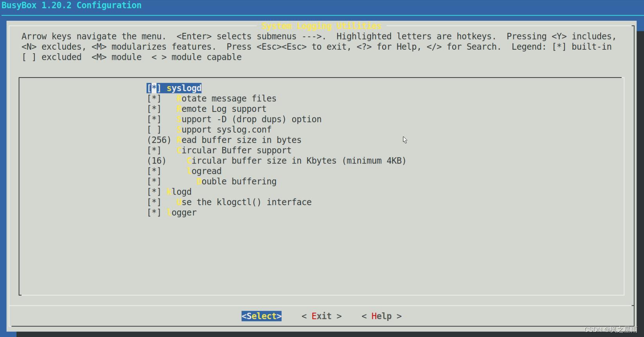Click the Help button
The height and width of the screenshot is (337, 644).
381,316
